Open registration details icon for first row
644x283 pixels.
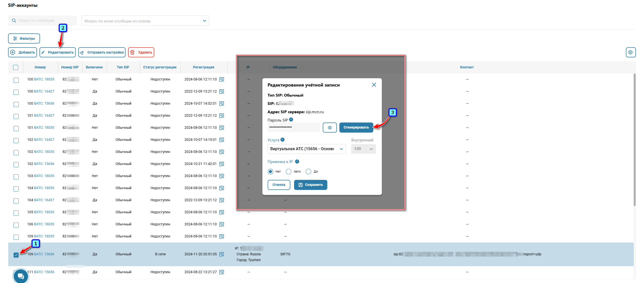pyautogui.click(x=222, y=79)
